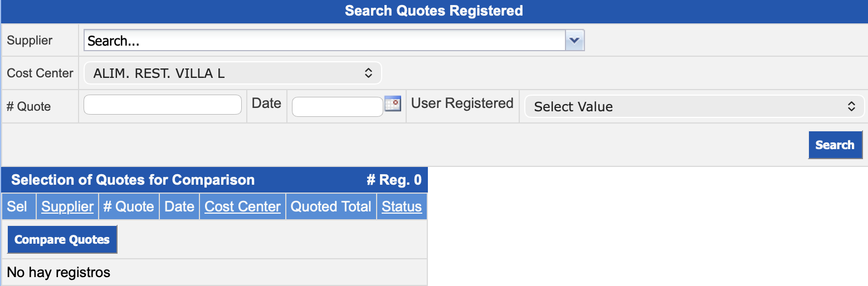
Task: Open the calendar date picker icon
Action: tap(393, 104)
